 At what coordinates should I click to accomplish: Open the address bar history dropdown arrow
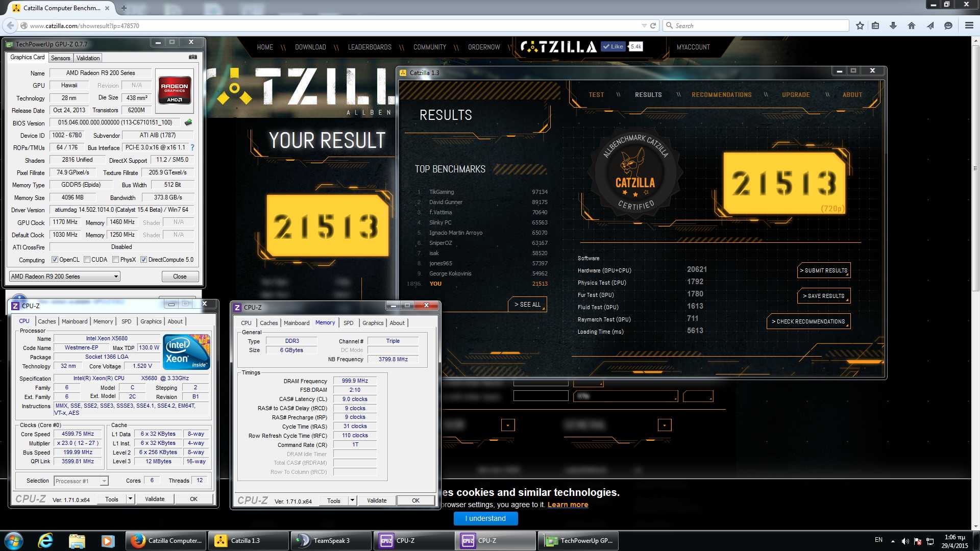[644, 26]
